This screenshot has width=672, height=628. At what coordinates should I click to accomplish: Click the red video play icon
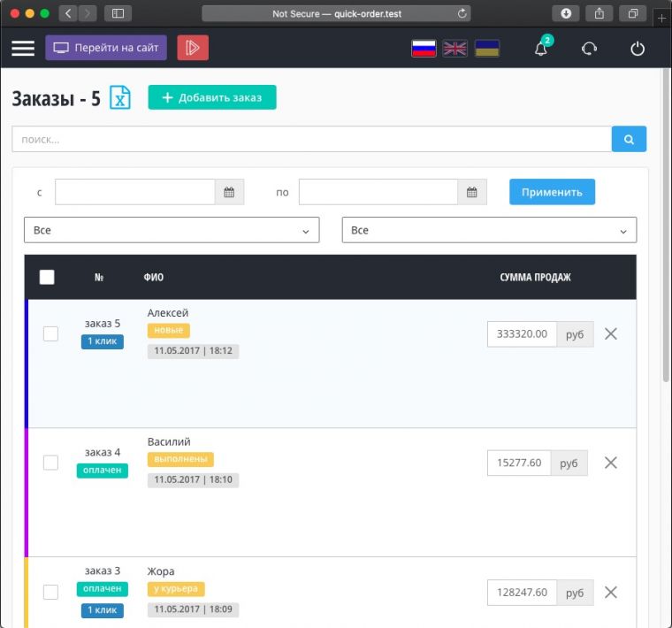[193, 48]
